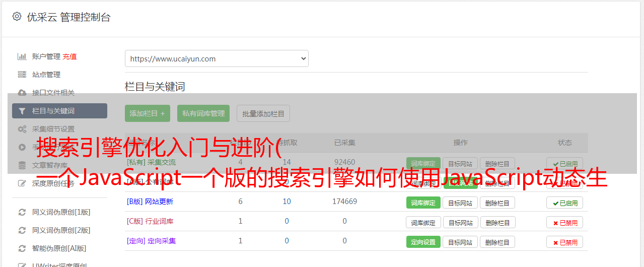The height and width of the screenshot is (267, 644).
Task: Click the refresh icon for 同义词伪原创[1版]
Action: [22, 212]
